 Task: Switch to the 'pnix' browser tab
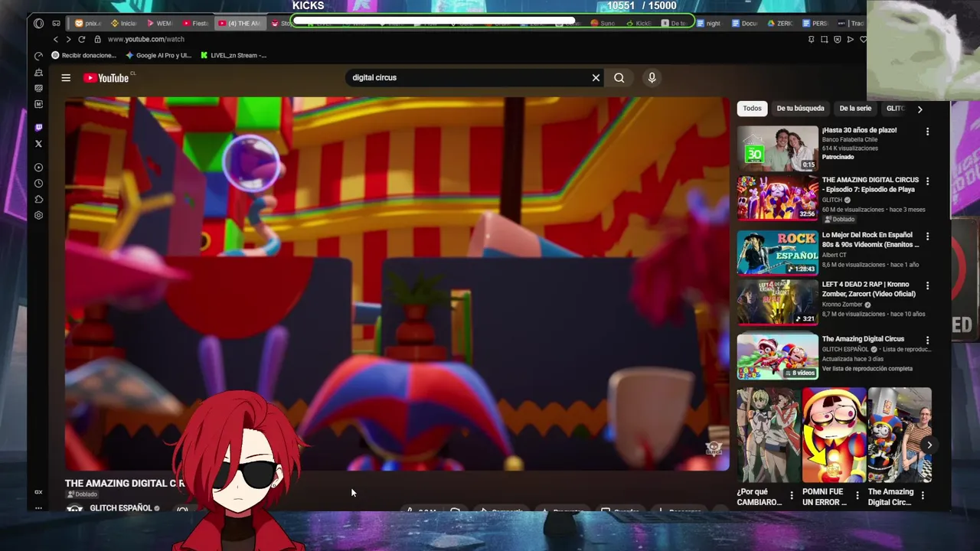[x=88, y=24]
